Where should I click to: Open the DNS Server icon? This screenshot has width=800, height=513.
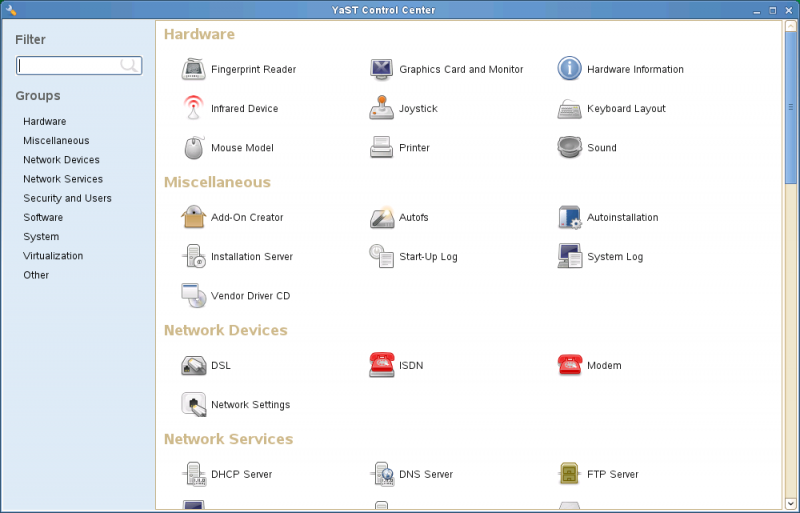382,474
